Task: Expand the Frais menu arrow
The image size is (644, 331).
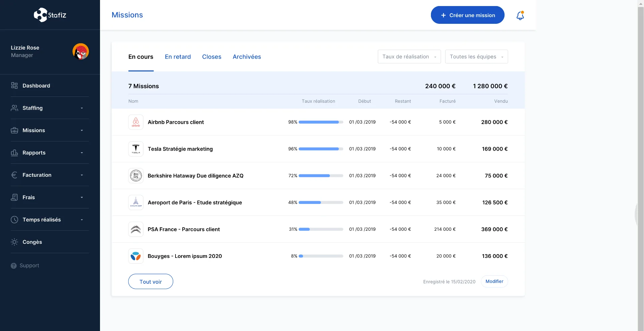Action: (x=82, y=198)
